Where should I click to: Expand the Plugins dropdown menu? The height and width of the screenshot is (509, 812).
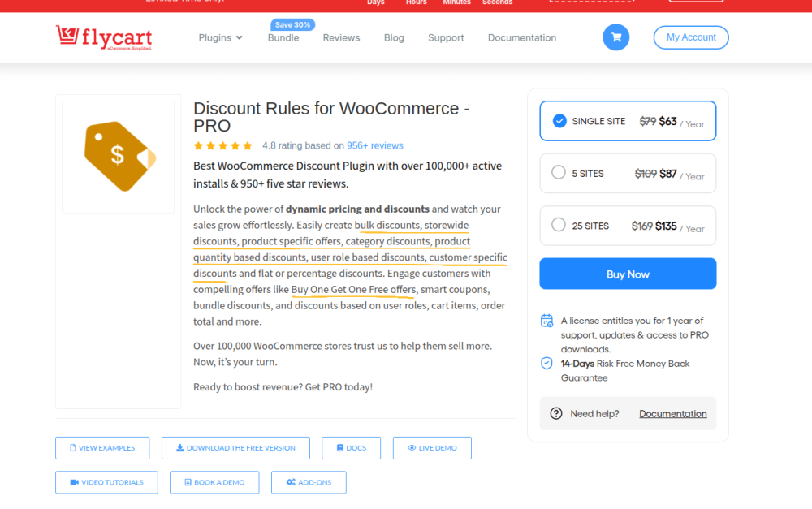(x=220, y=37)
